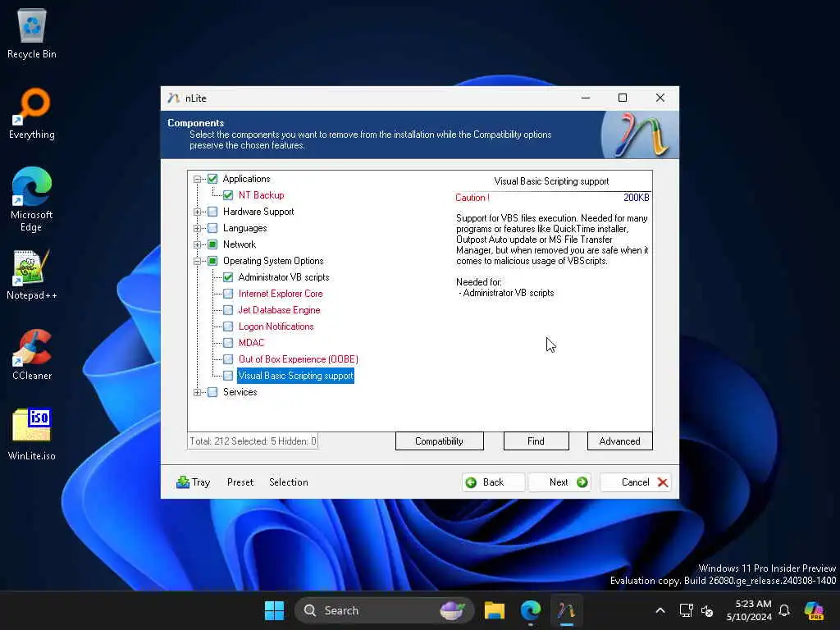This screenshot has height=630, width=840.
Task: Select the Jet Database Engine label
Action: point(279,310)
